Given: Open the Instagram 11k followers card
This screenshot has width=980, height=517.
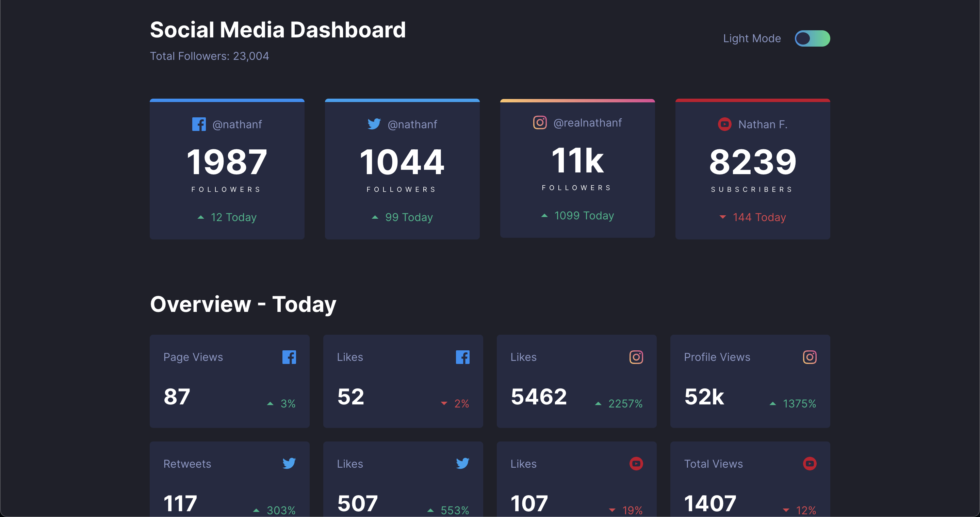Looking at the screenshot, I should coord(577,168).
